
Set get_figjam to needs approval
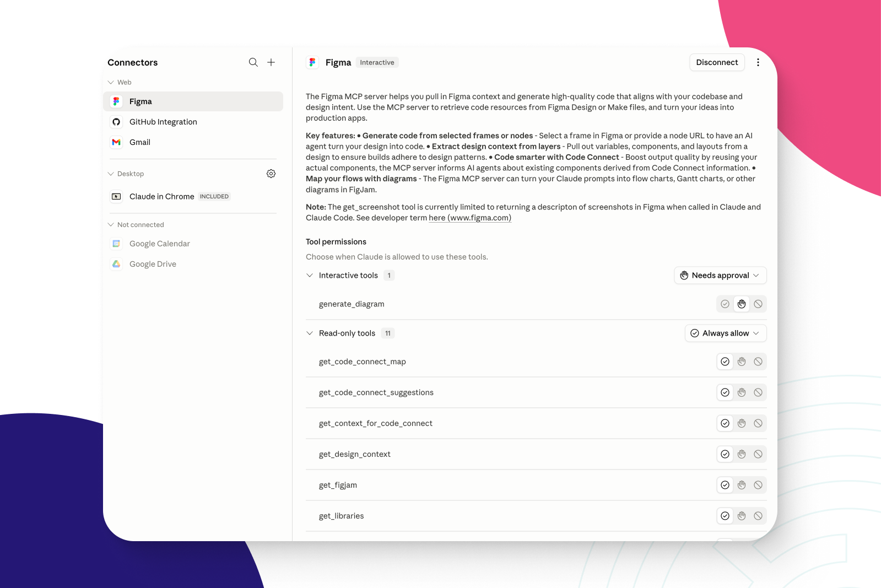pos(742,485)
